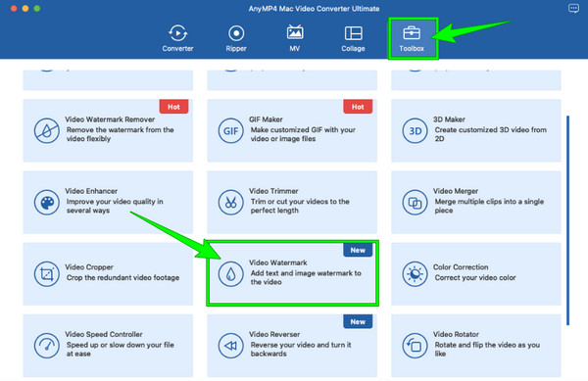Viewport: 588px width, 381px height.
Task: Click the Video Rotator rotate icon
Action: [415, 346]
